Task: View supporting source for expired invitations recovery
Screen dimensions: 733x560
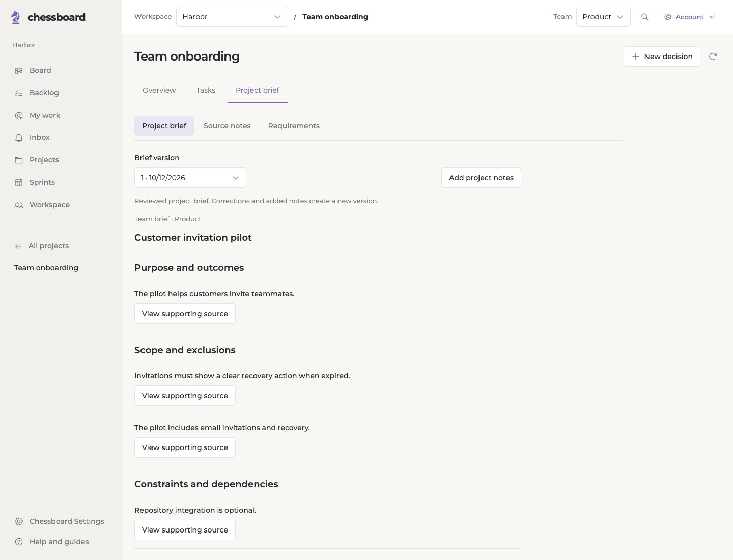Action: click(185, 396)
